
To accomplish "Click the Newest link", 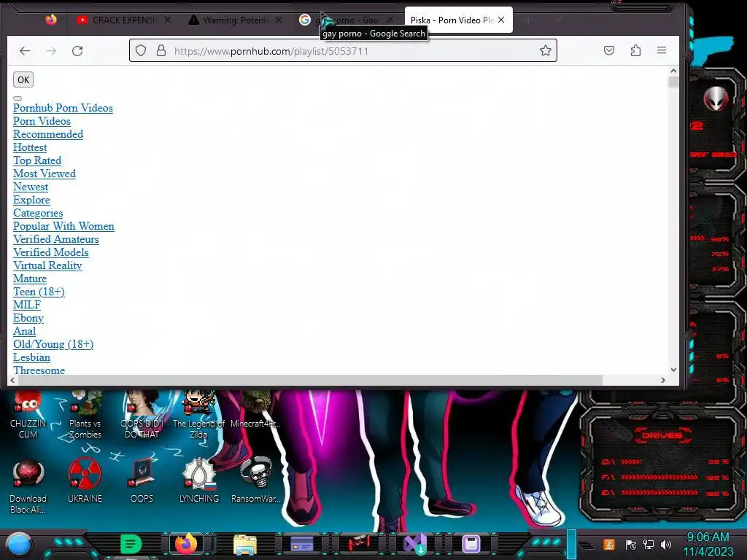I will click(31, 187).
